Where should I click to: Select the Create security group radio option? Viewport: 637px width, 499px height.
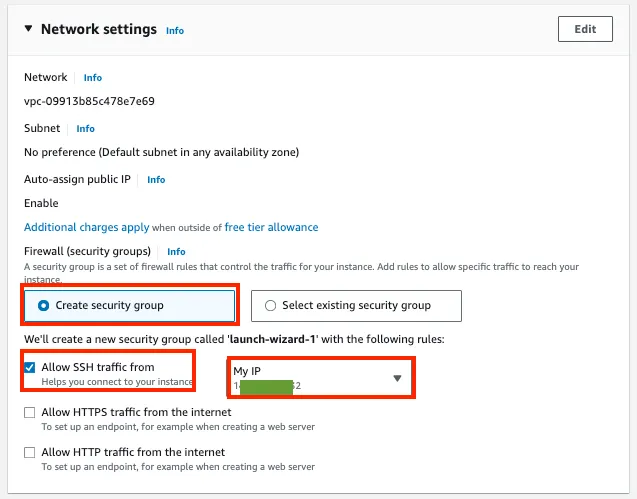point(43,305)
